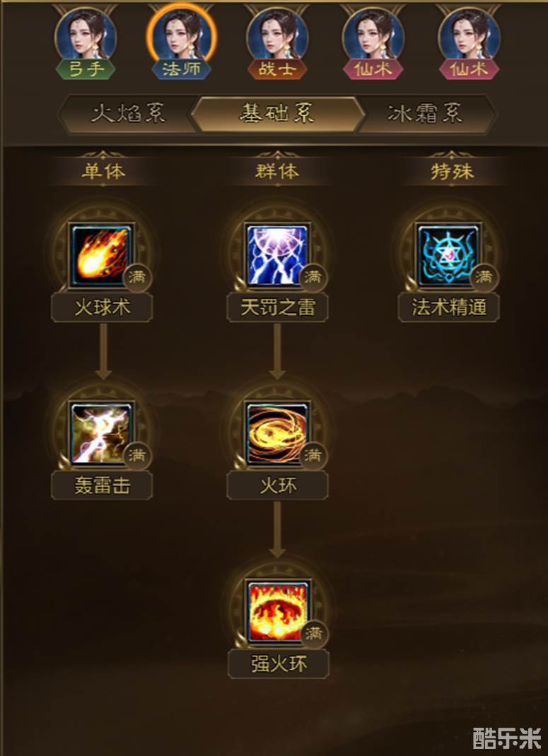The image size is (548, 756).
Task: Switch to the 火焰系 flame tab
Action: [x=128, y=114]
